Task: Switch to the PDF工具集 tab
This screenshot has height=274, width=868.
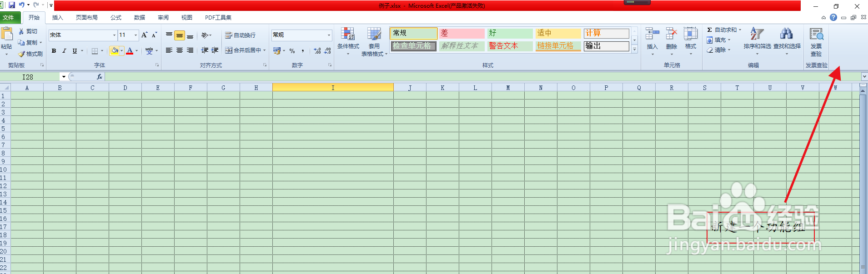Action: pyautogui.click(x=218, y=18)
